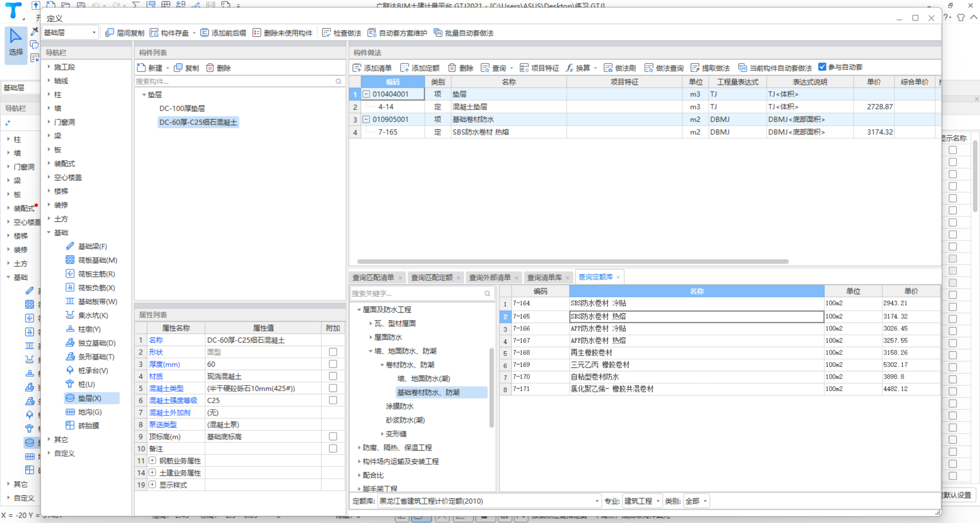
Task: Select 涂膜防水 tree item
Action: 399,406
